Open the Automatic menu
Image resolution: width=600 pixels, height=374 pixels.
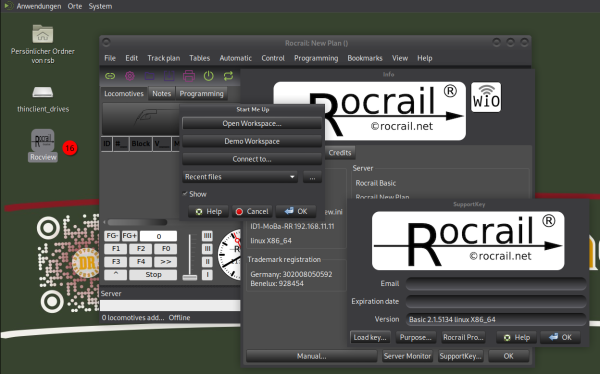235,58
